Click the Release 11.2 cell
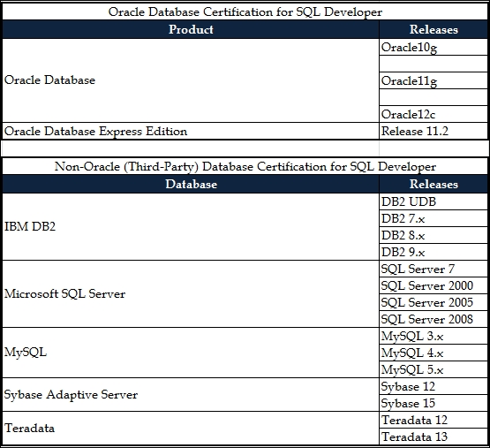The image size is (490, 448). pos(433,131)
